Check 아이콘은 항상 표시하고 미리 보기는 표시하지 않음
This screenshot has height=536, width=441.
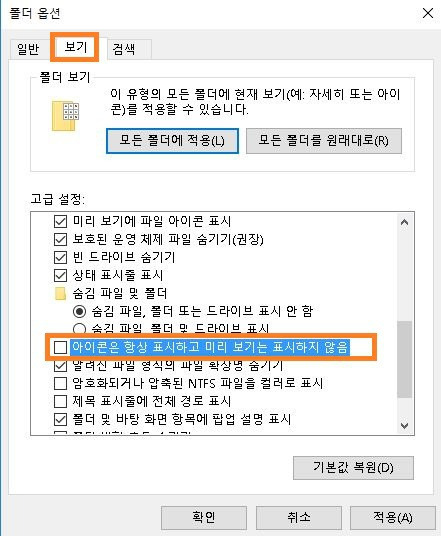[x=61, y=347]
